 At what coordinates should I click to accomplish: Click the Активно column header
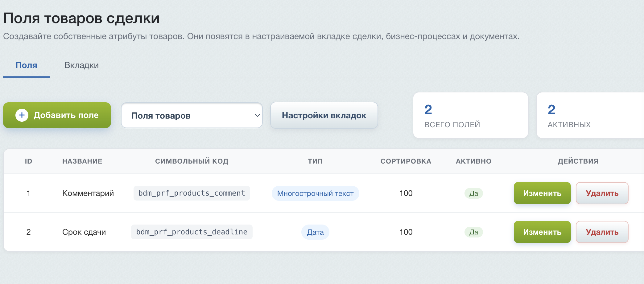tap(474, 161)
